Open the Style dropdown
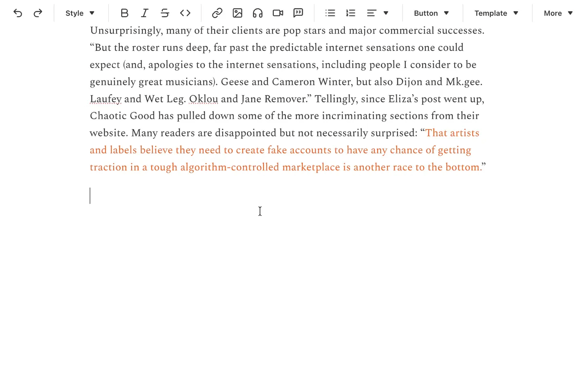 [x=80, y=13]
